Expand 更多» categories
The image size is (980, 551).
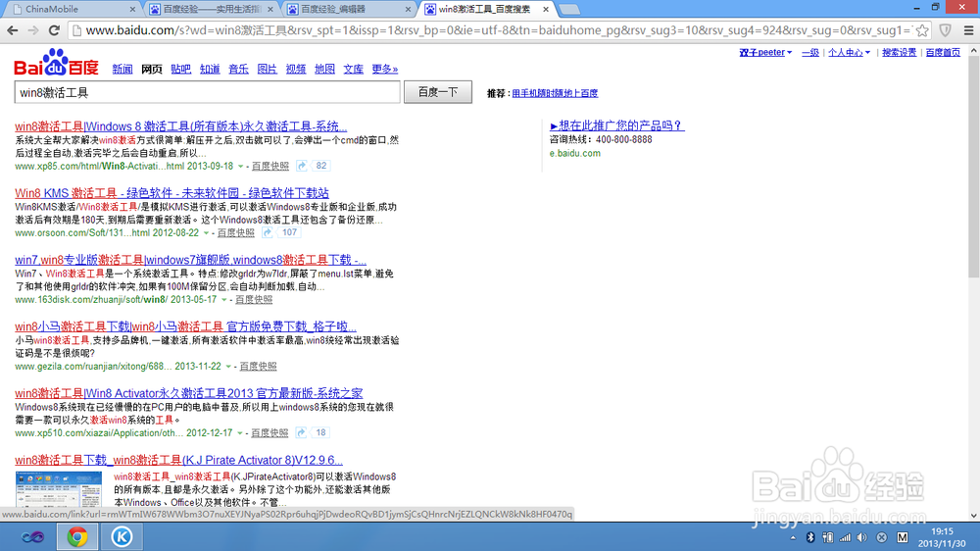(385, 69)
